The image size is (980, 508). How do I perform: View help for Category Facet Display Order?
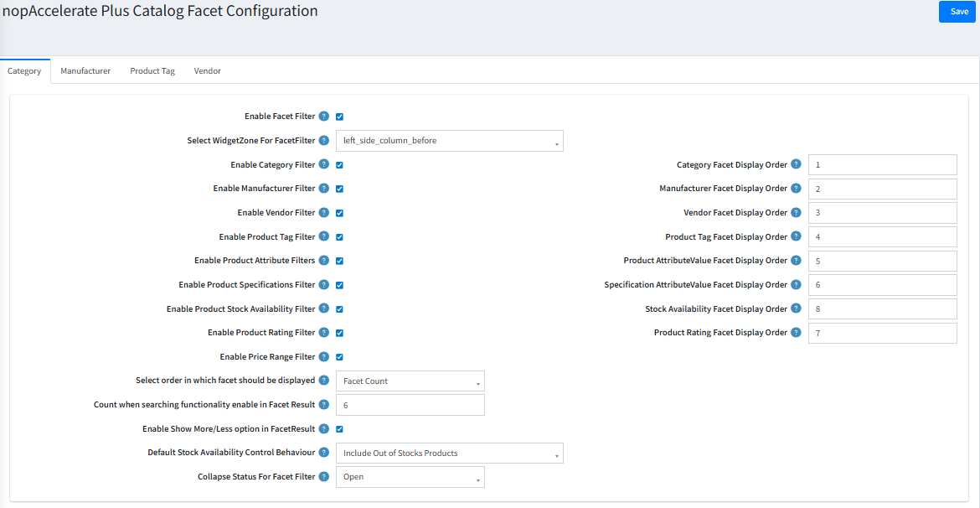tap(795, 164)
